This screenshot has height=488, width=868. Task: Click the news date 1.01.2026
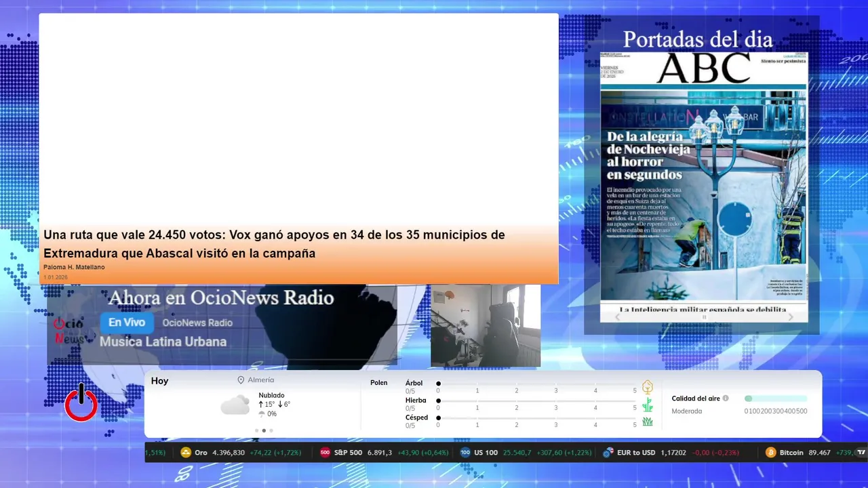56,277
